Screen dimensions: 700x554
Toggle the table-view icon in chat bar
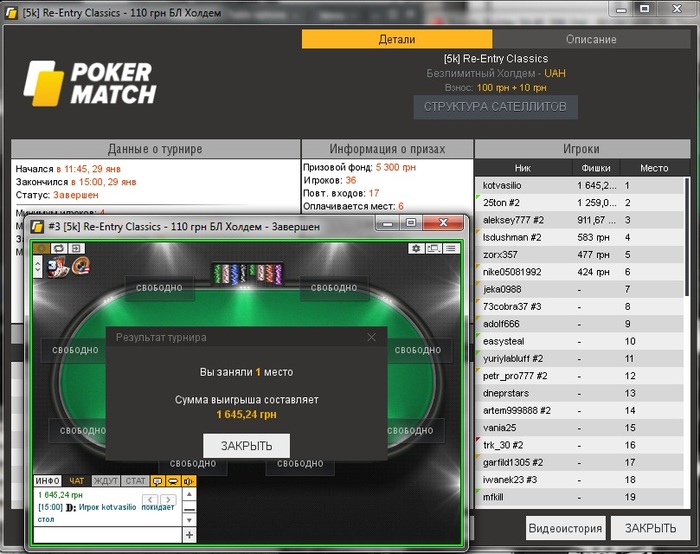click(x=173, y=481)
